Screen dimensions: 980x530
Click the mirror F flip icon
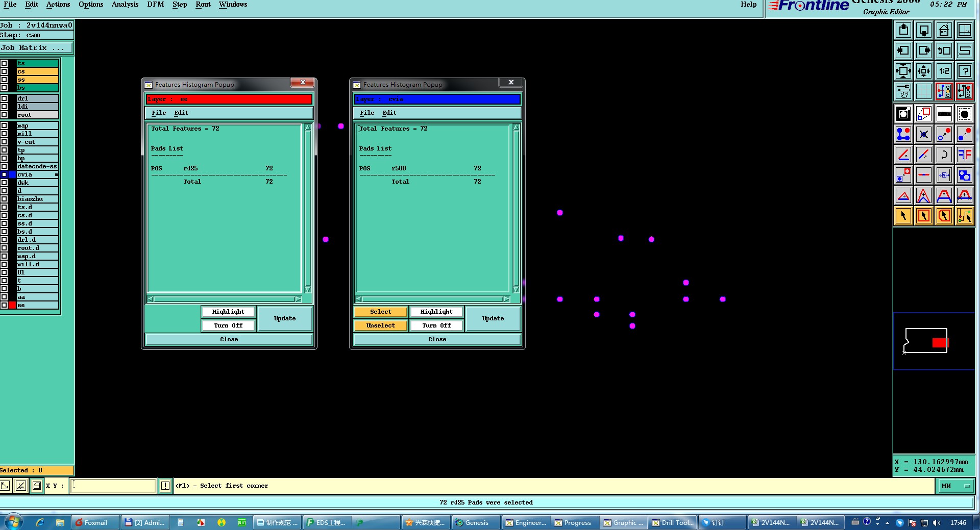[x=965, y=155]
